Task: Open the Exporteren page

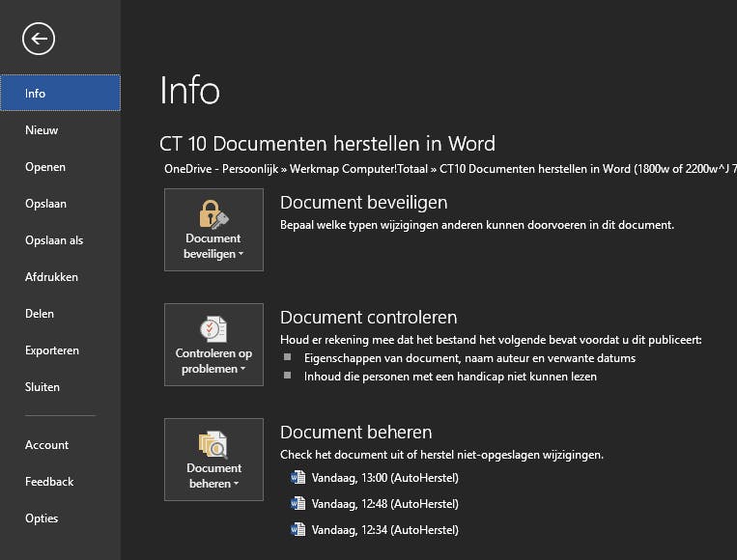Action: pos(61,350)
